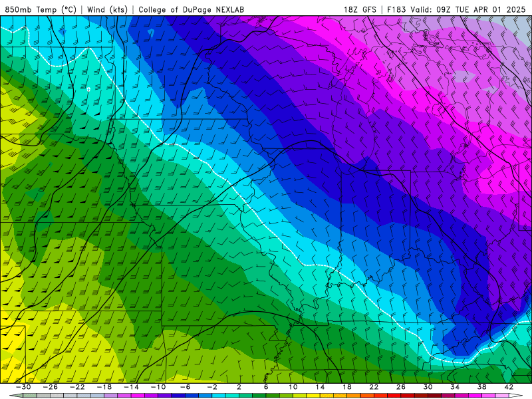This screenshot has width=532, height=399.
Task: Click the 26 color scale label
Action: 401,387
